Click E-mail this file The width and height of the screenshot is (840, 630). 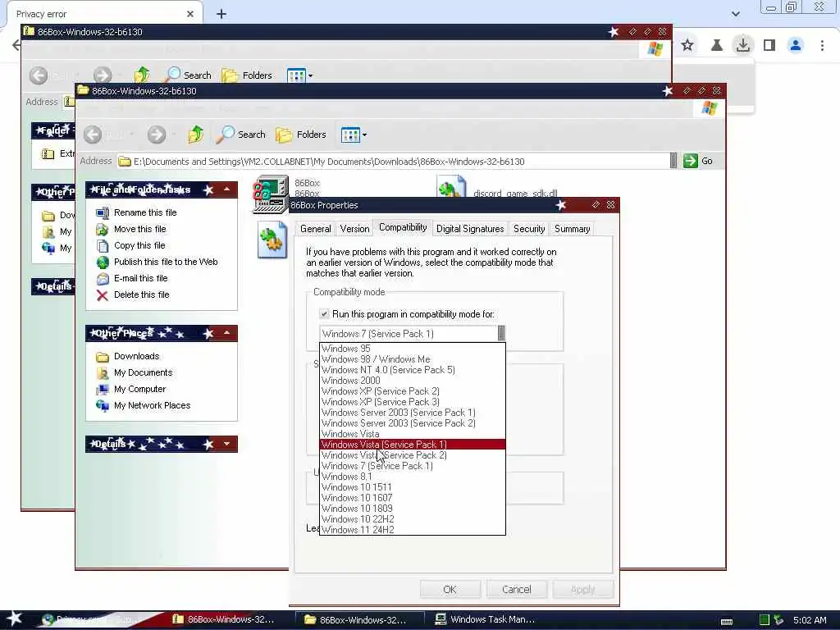point(132,279)
